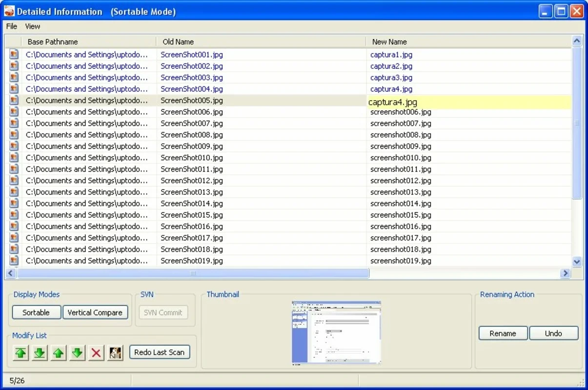Click file icon beside ScreenShot010.jpg row
The height and width of the screenshot is (390, 588).
coord(14,157)
